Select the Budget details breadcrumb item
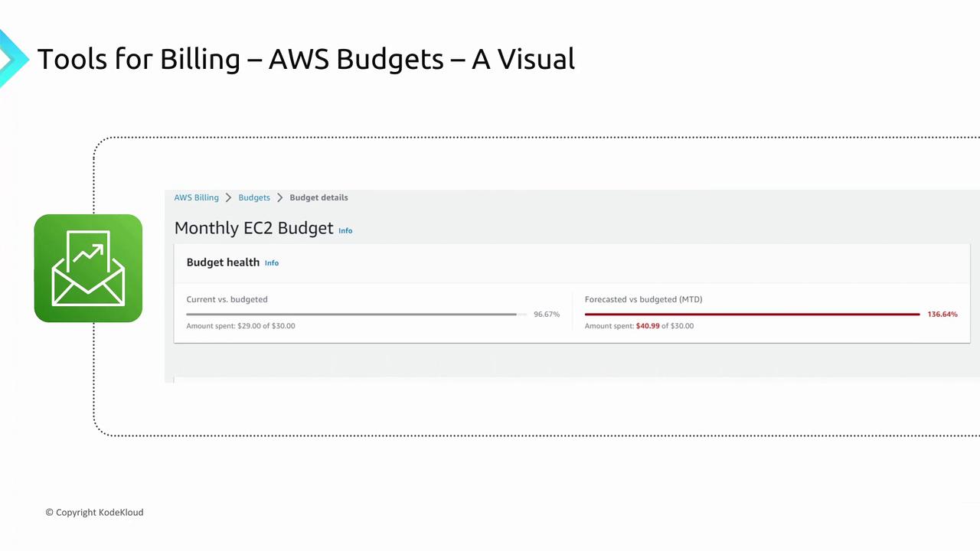The width and height of the screenshot is (980, 551). (x=318, y=197)
